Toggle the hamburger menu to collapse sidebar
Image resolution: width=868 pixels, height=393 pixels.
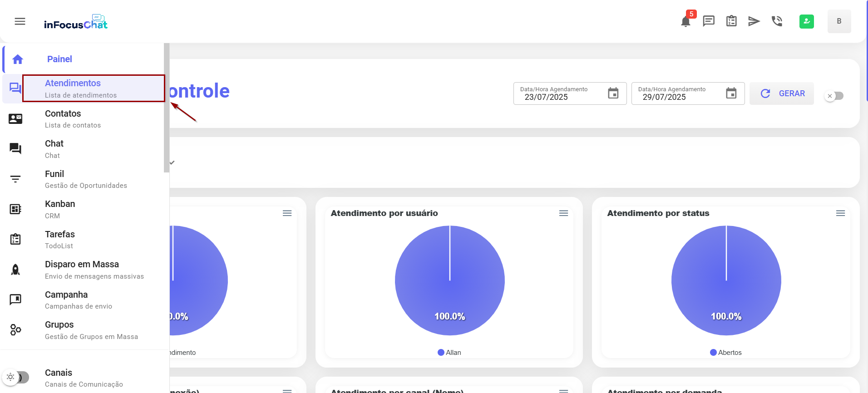click(x=20, y=21)
